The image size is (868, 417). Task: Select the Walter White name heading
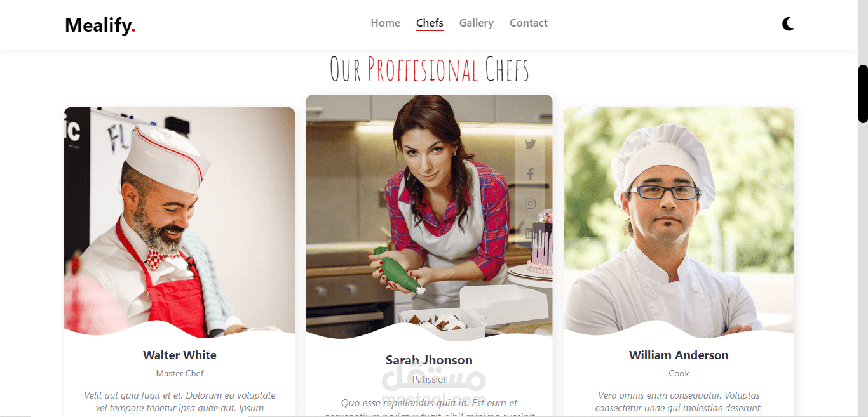pos(180,355)
